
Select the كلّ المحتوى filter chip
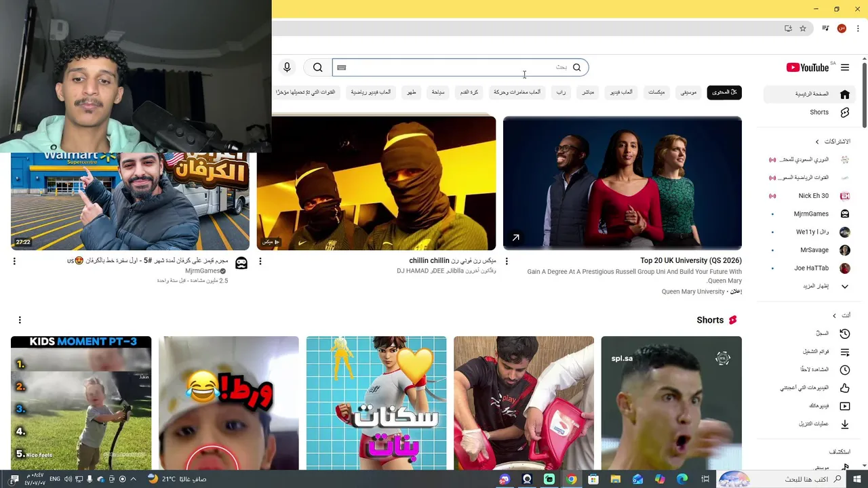click(724, 92)
